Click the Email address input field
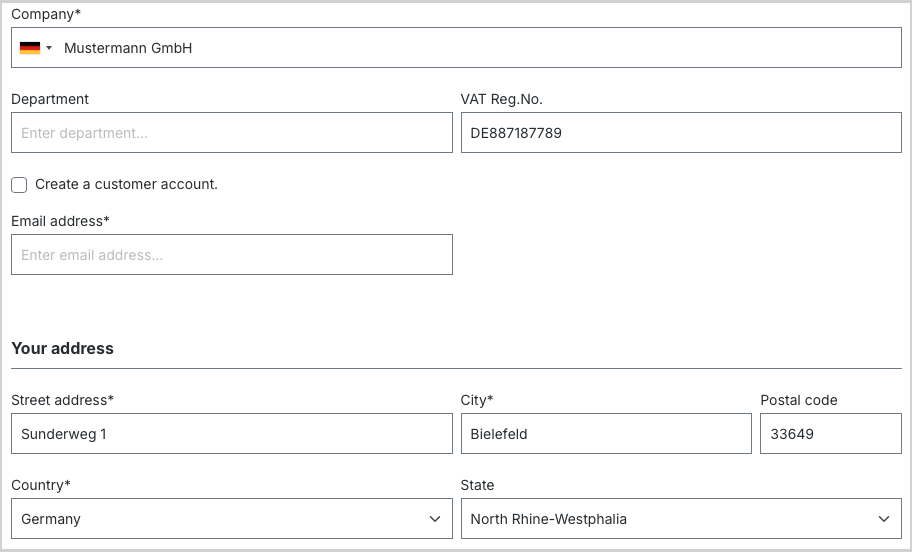 pos(231,255)
